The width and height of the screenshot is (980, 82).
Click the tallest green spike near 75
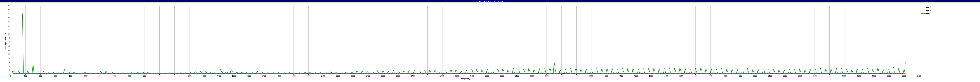pyautogui.click(x=22, y=14)
